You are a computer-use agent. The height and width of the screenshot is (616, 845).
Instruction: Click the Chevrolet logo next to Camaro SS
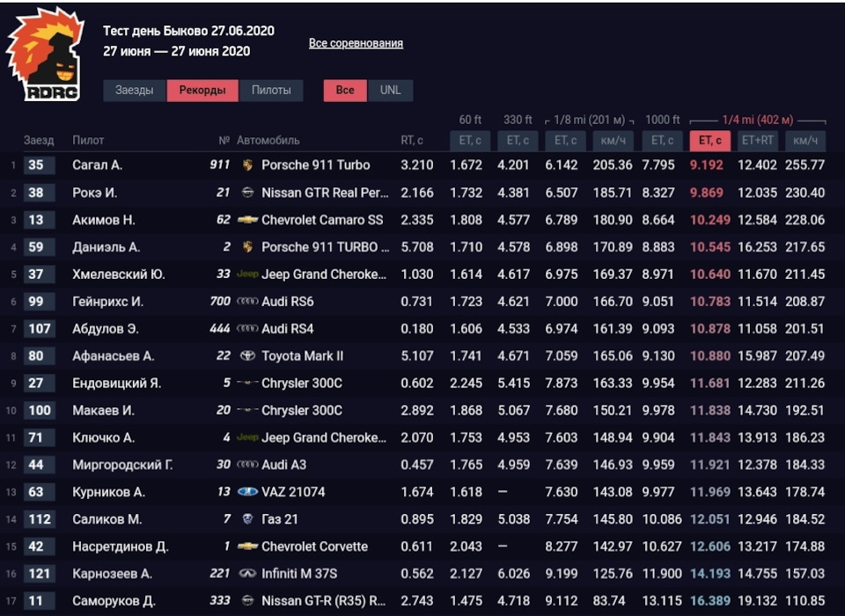coord(247,220)
